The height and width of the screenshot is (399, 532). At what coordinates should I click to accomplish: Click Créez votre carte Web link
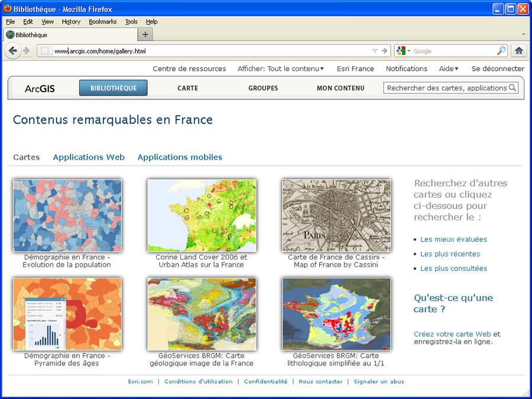coord(452,334)
